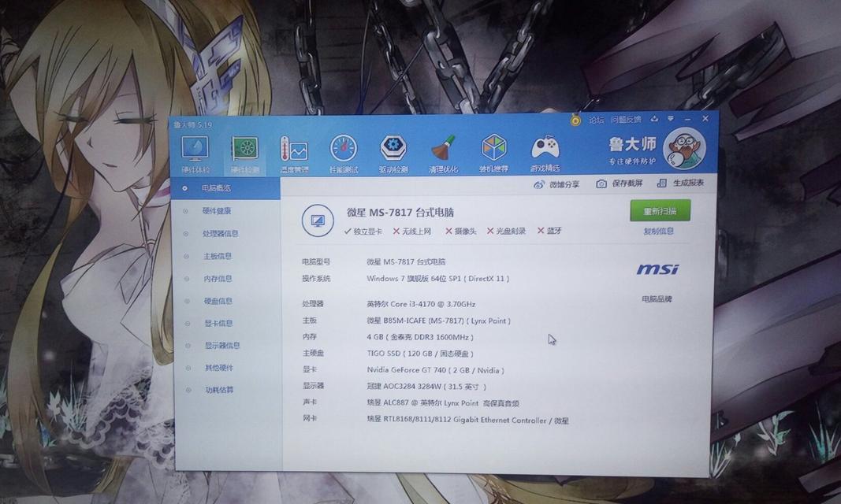The width and height of the screenshot is (841, 504).
Task: Click the 微星 MS-7817 台式电脑 heading
Action: (400, 213)
